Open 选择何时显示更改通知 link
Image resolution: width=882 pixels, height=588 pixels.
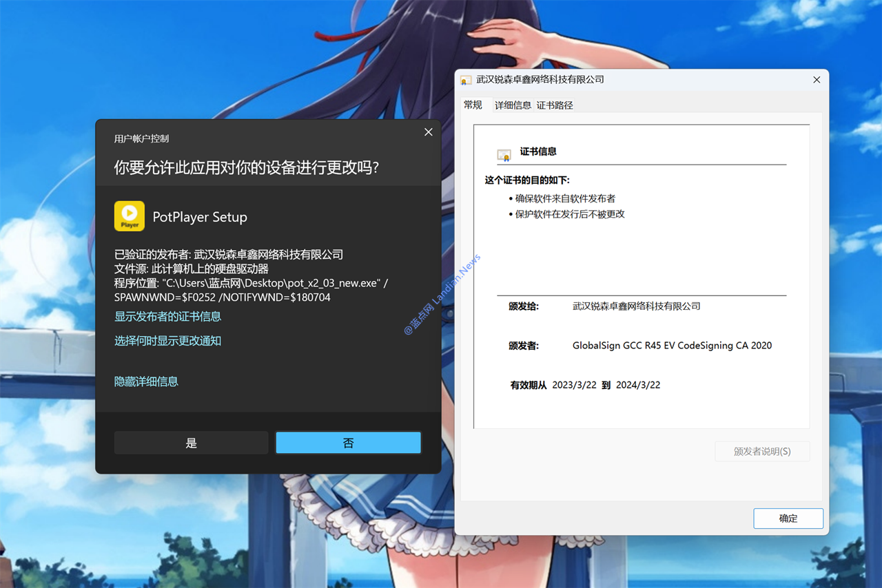pos(167,341)
